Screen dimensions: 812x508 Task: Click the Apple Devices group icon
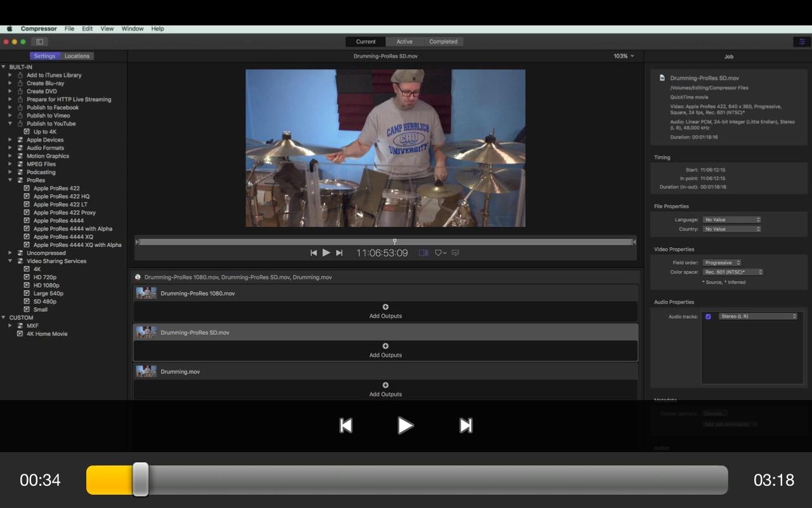click(20, 140)
